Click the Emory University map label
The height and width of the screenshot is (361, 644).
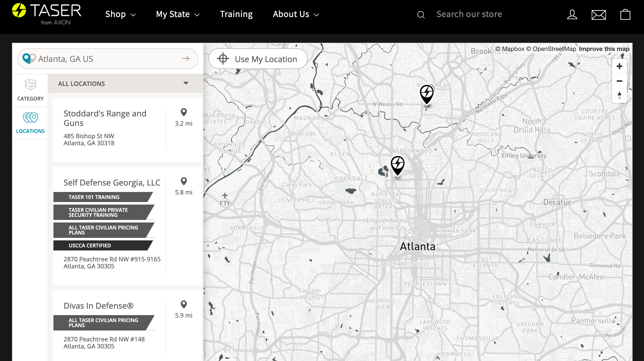point(524,156)
